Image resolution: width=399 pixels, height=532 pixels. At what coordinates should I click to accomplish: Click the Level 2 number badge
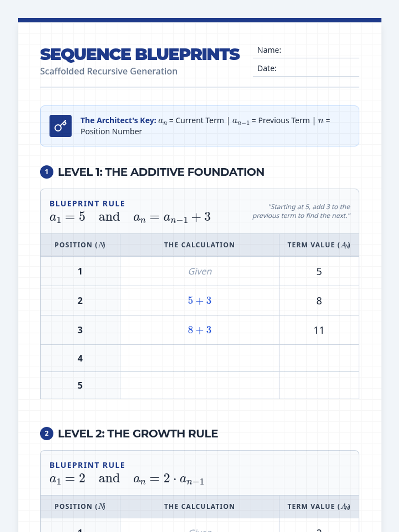[47, 434]
